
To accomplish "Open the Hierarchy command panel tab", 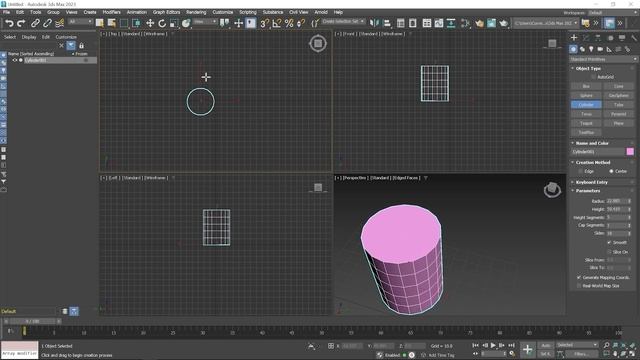I will point(598,38).
